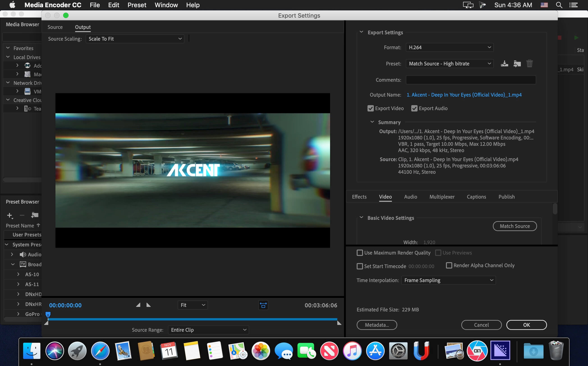The image size is (588, 366).
Task: Toggle Export Audio checkbox
Action: (414, 108)
